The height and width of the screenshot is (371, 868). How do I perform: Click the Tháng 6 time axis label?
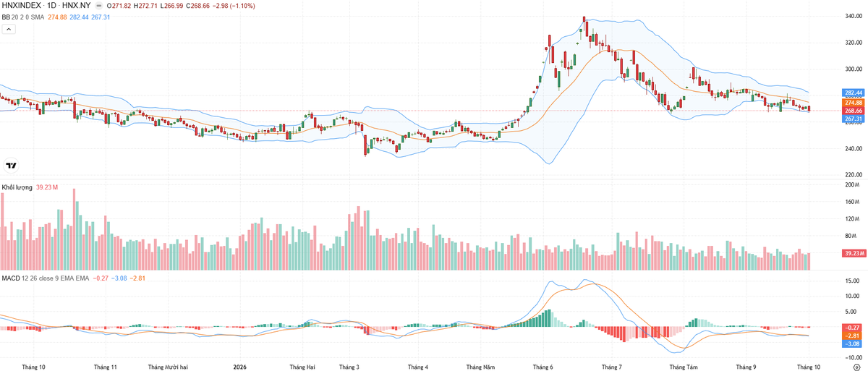542,367
